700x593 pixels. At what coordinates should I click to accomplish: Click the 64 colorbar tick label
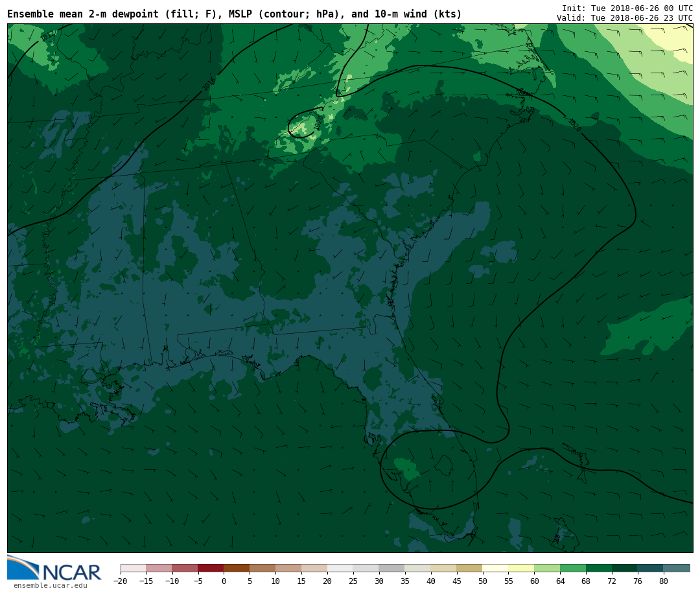(x=560, y=581)
